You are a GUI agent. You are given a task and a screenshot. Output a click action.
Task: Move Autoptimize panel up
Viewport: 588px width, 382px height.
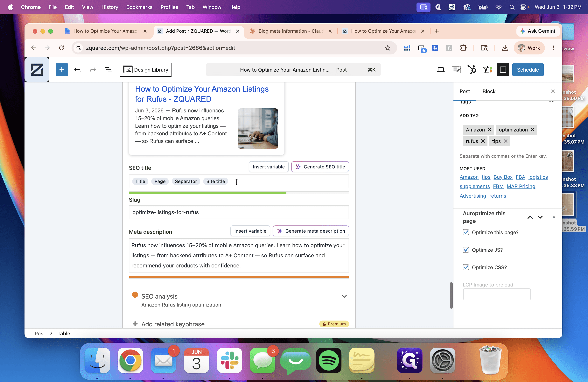click(530, 217)
